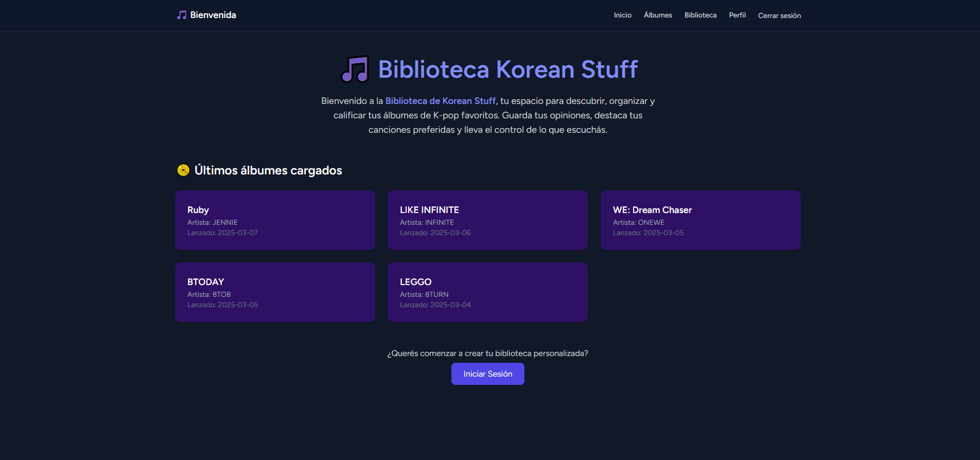
Task: Click the Biblioteca Korean Stuff main heading
Action: (508, 69)
